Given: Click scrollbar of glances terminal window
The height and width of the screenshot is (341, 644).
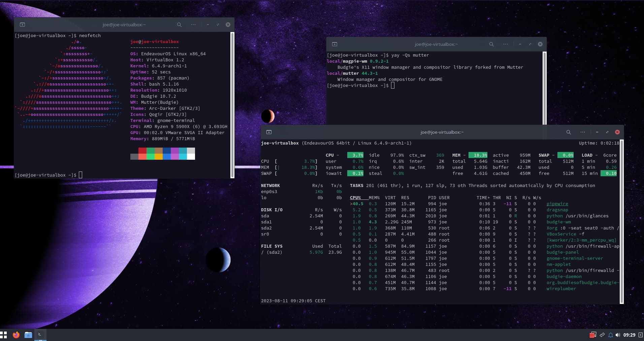Looking at the screenshot, I should click(x=622, y=221).
